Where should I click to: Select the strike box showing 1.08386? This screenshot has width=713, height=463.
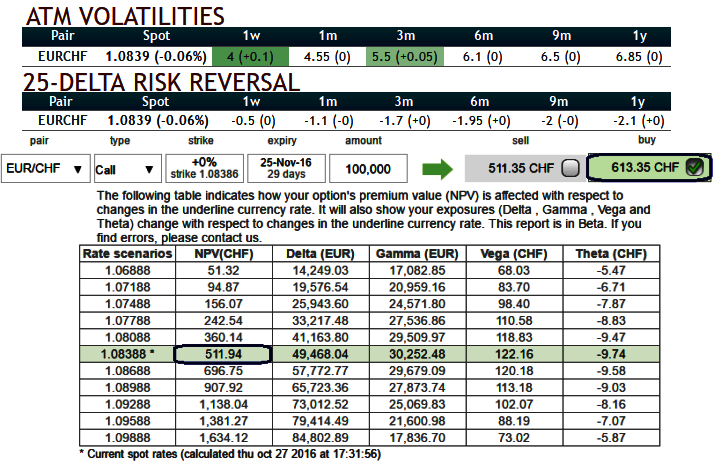[x=206, y=167]
